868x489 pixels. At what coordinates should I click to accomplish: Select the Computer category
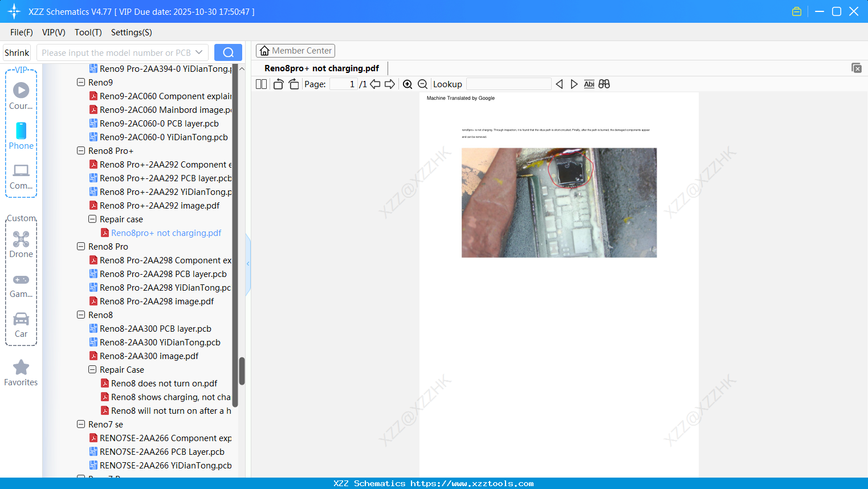coord(21,177)
